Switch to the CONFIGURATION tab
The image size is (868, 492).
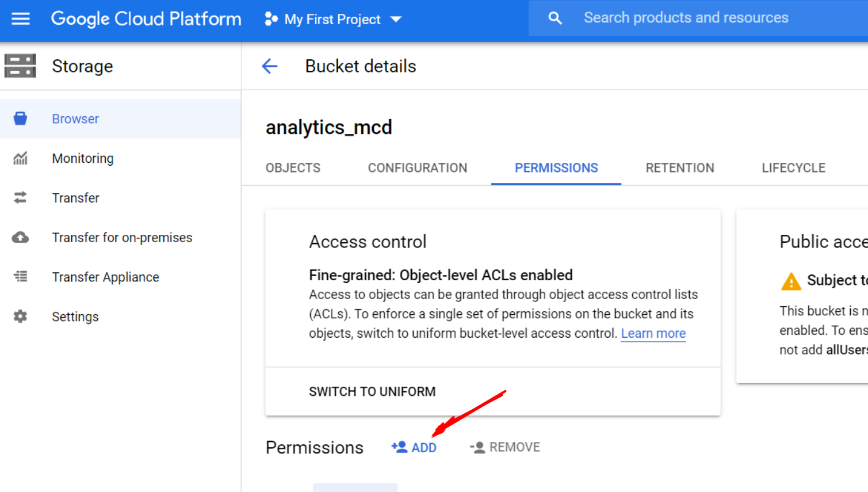point(418,167)
